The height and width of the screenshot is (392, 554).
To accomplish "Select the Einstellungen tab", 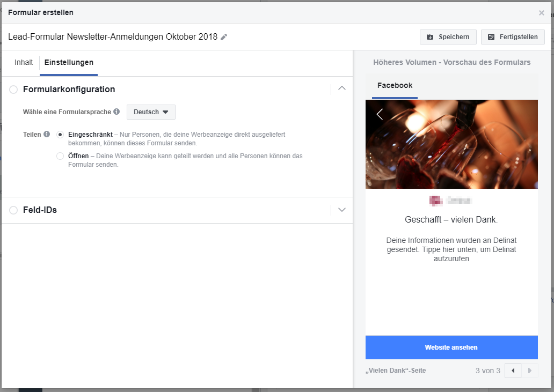I will pyautogui.click(x=69, y=62).
